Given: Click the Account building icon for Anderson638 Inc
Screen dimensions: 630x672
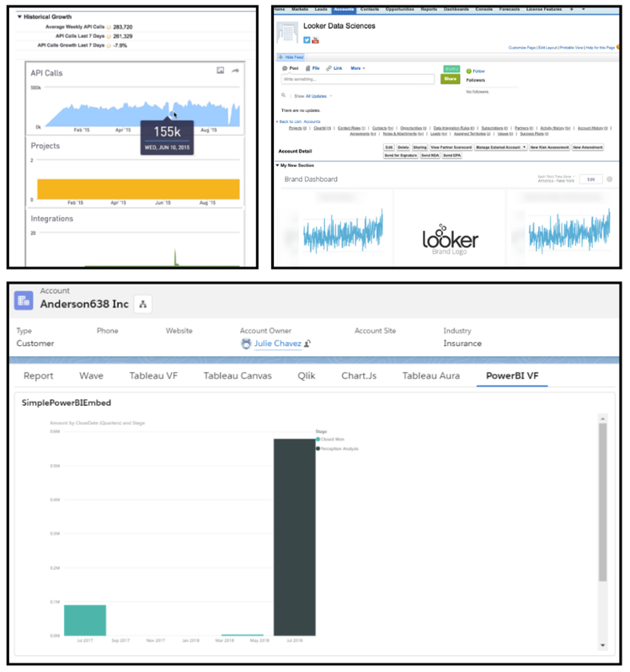Looking at the screenshot, I should (24, 300).
